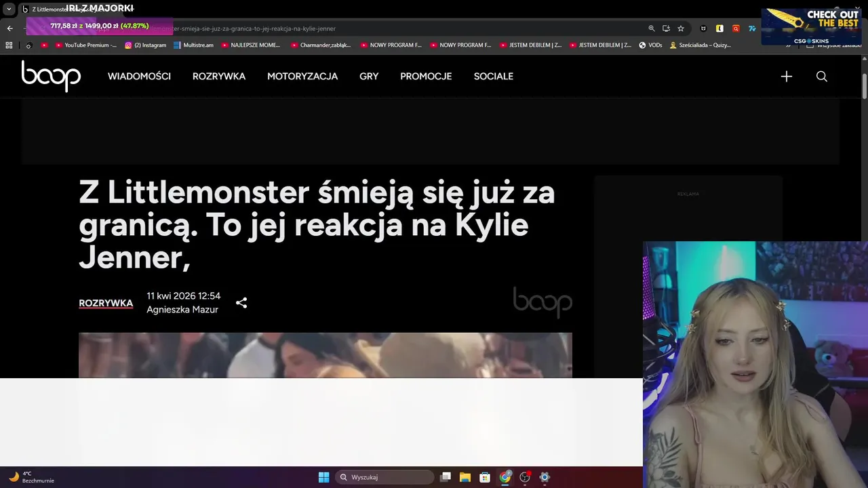868x488 pixels.
Task: Open the weather widget showing 4°C
Action: [x=32, y=477]
